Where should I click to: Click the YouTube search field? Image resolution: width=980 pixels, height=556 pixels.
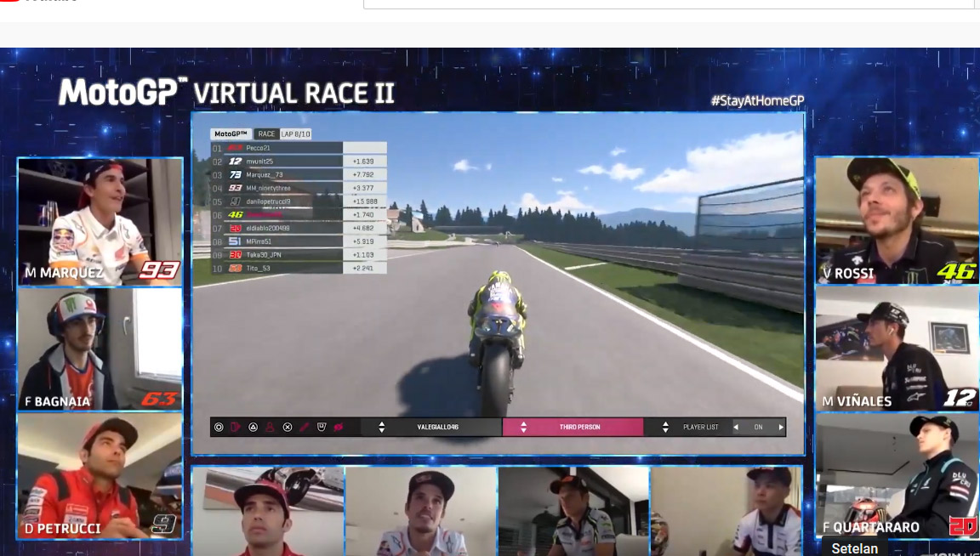[x=670, y=3]
